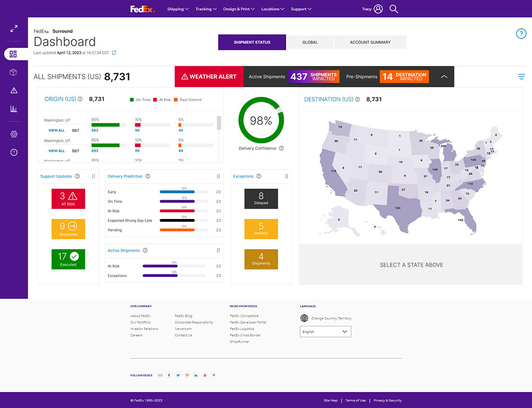Click the expand arrows icon in sidebar
Screen dimensions: 532x408
14,29
